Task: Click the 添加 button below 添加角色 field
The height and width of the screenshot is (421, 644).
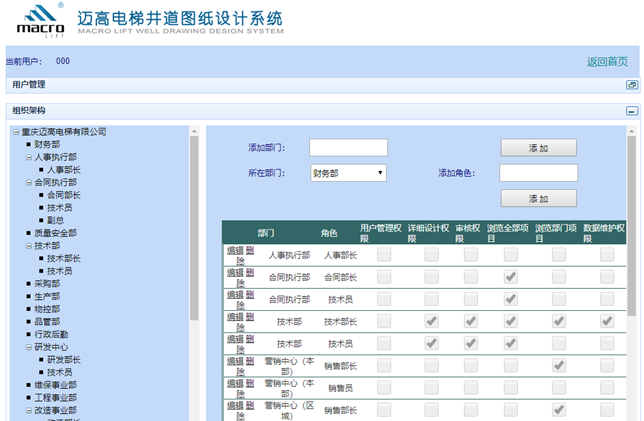Action: click(538, 198)
